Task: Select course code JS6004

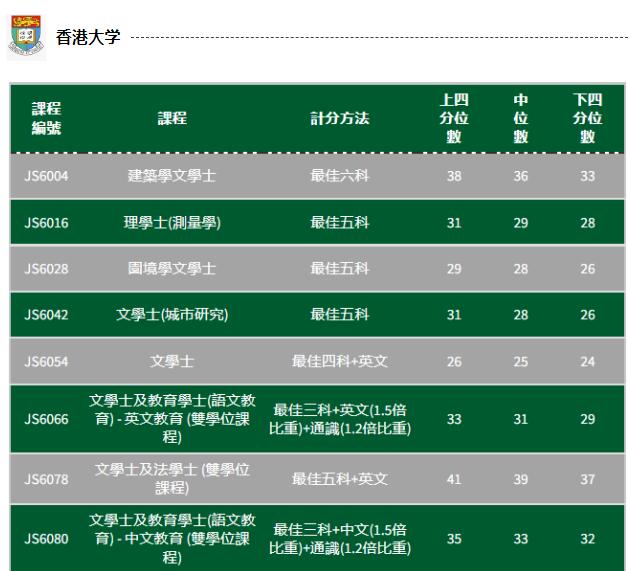Action: click(x=46, y=175)
